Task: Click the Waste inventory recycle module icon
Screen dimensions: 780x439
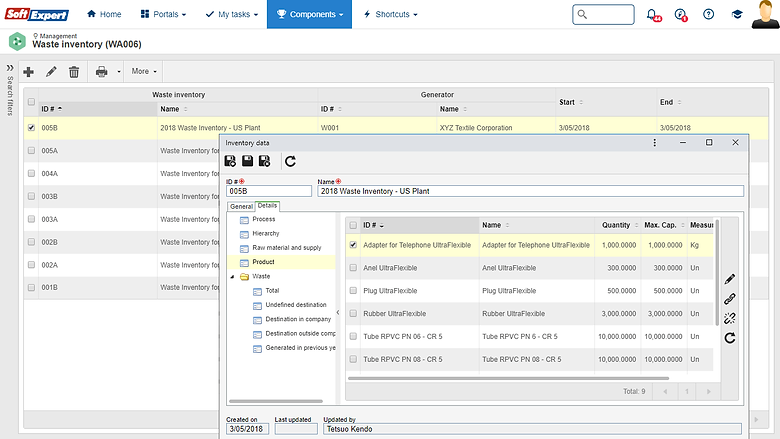Action: coord(17,41)
